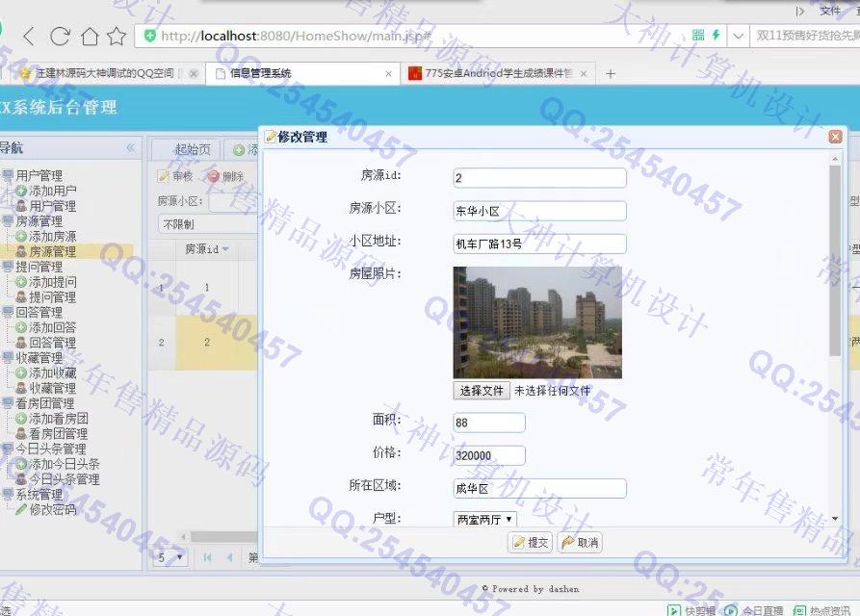Open a new browser tab with plus
Screen dimensions: 860x616
tap(610, 73)
